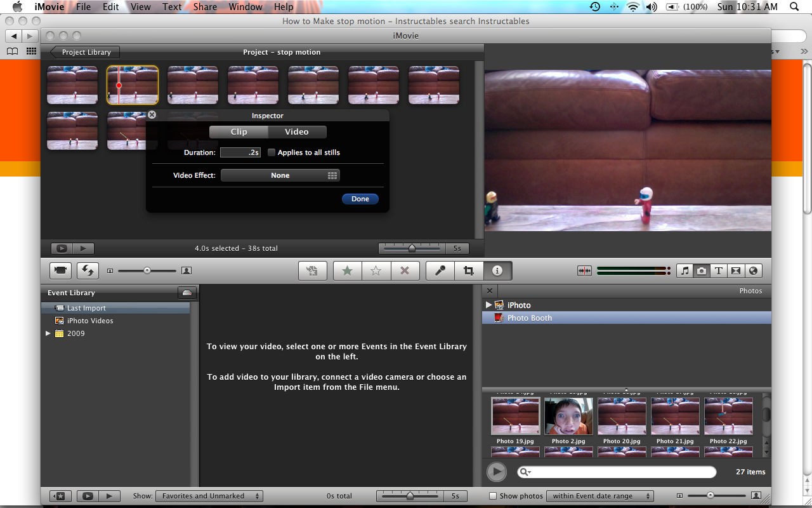Open the Edit menu
Viewport: 812px width, 508px height.
(x=111, y=7)
